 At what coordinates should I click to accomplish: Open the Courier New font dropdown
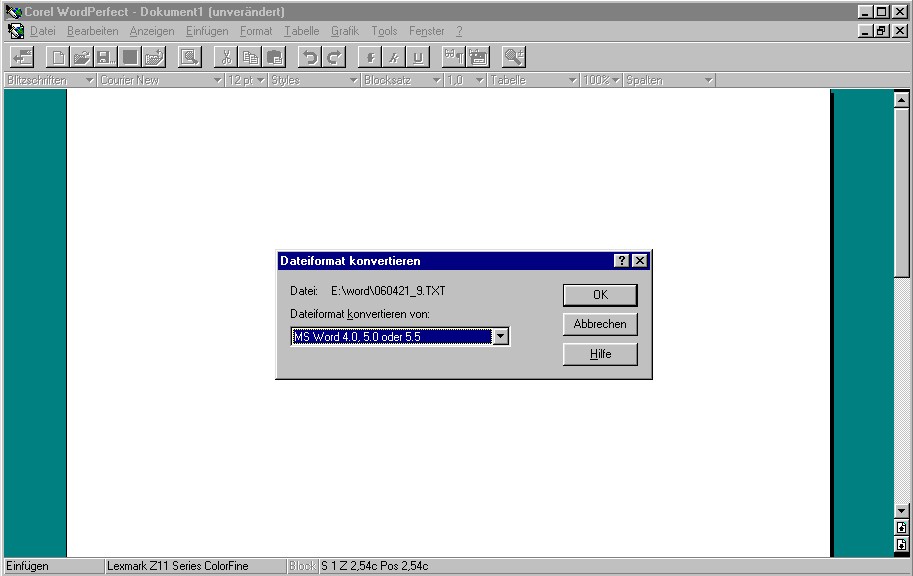[x=217, y=80]
